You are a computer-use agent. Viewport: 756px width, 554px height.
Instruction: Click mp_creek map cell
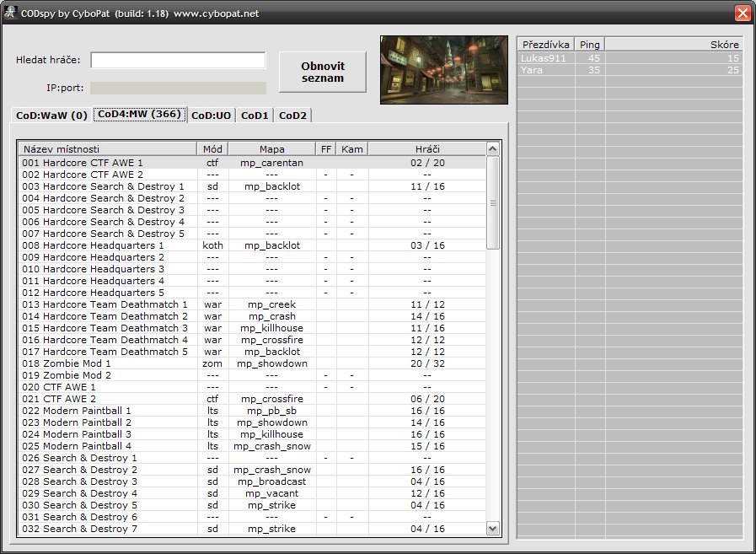pos(272,305)
